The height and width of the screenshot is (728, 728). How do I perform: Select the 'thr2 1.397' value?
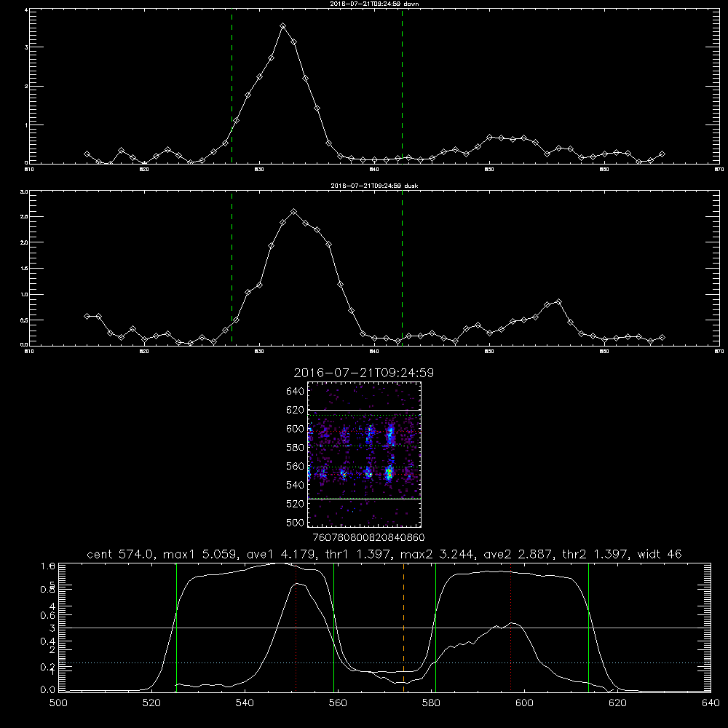point(594,554)
